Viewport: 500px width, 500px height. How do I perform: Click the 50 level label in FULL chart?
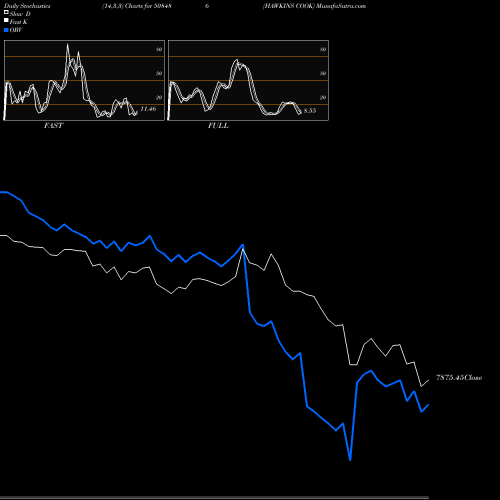pos(323,73)
